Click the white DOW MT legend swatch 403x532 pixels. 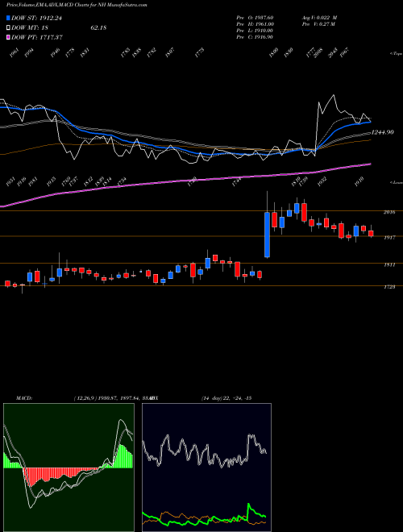[9, 27]
